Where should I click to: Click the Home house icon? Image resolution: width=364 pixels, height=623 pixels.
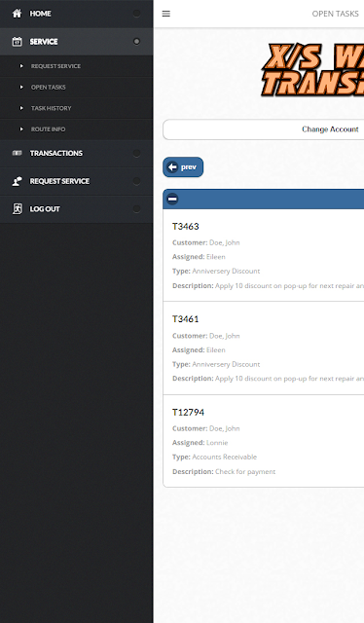point(17,14)
